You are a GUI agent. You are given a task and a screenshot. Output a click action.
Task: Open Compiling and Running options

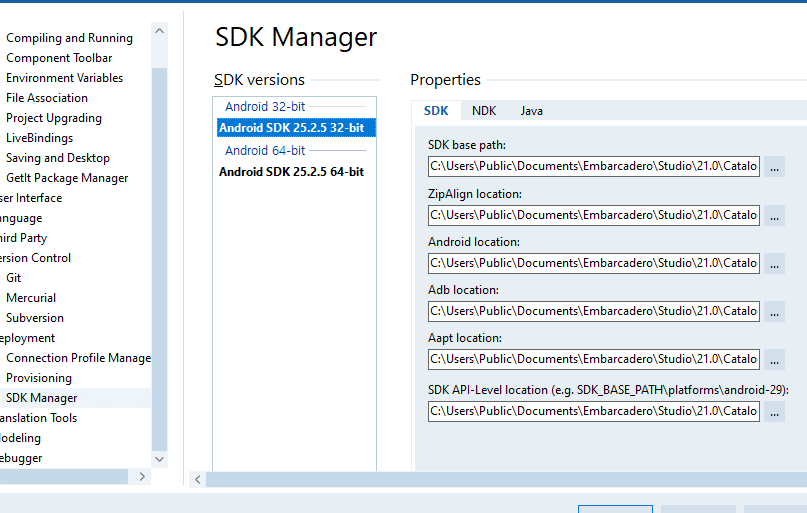click(x=69, y=38)
